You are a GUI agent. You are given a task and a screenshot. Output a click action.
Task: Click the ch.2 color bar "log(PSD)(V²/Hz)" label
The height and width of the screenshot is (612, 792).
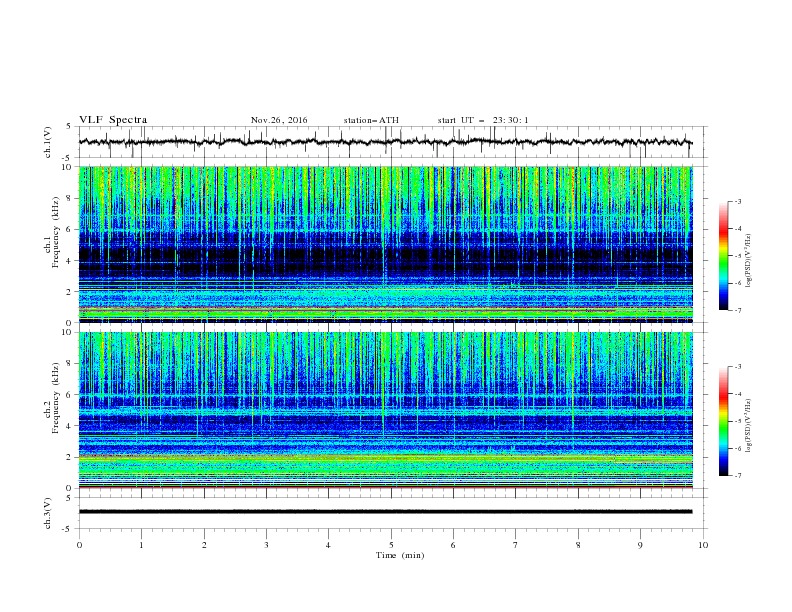(749, 425)
